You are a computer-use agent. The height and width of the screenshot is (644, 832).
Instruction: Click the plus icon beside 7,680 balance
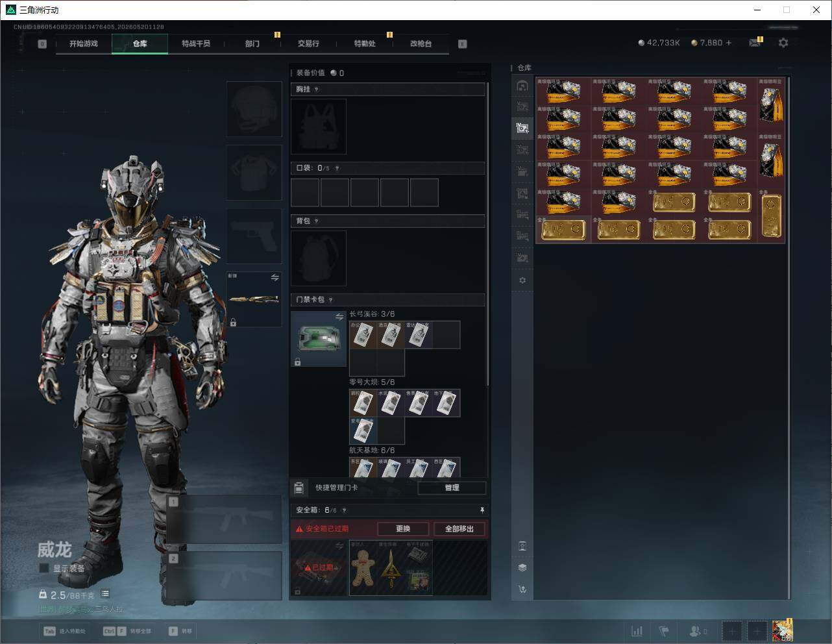(729, 43)
